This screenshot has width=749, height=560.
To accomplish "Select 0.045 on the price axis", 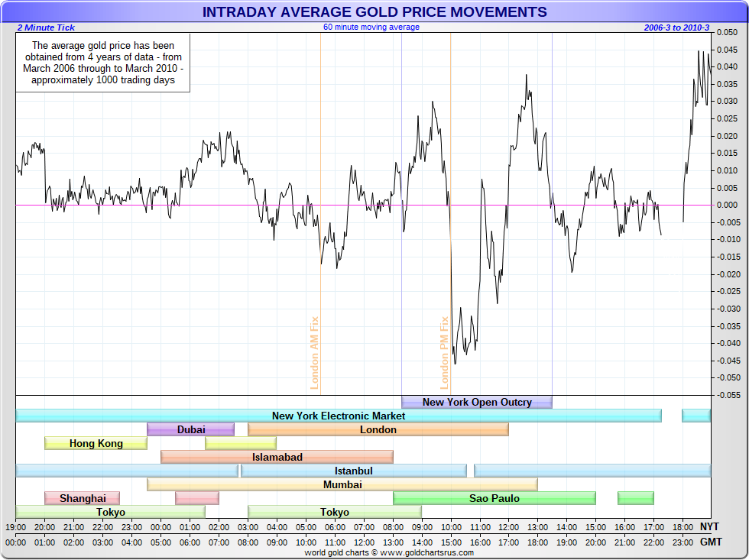I will (x=727, y=50).
